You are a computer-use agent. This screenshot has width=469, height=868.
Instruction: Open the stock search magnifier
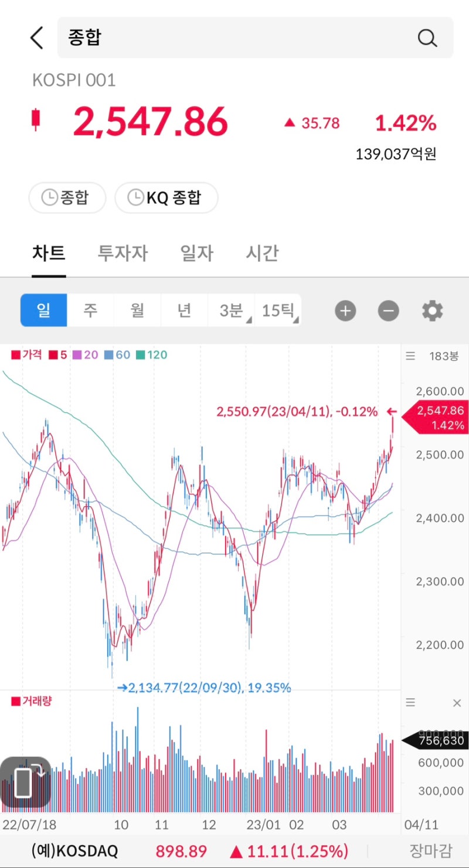click(427, 37)
